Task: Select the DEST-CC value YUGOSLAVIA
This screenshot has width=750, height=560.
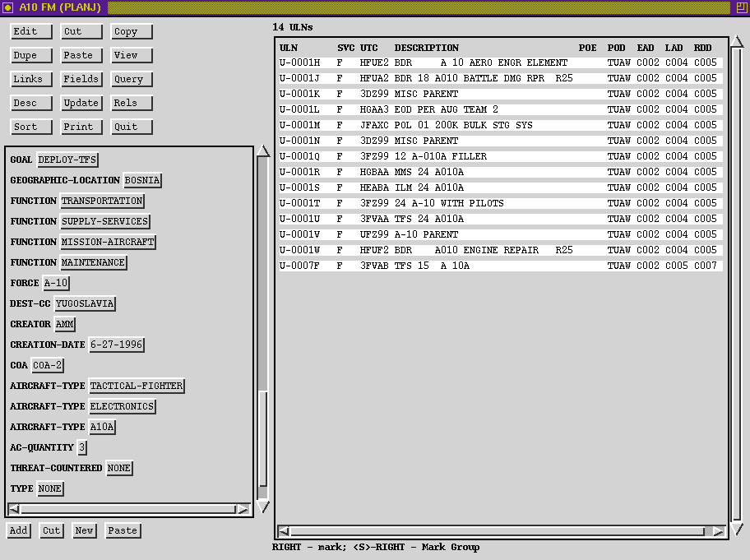Action: click(85, 303)
